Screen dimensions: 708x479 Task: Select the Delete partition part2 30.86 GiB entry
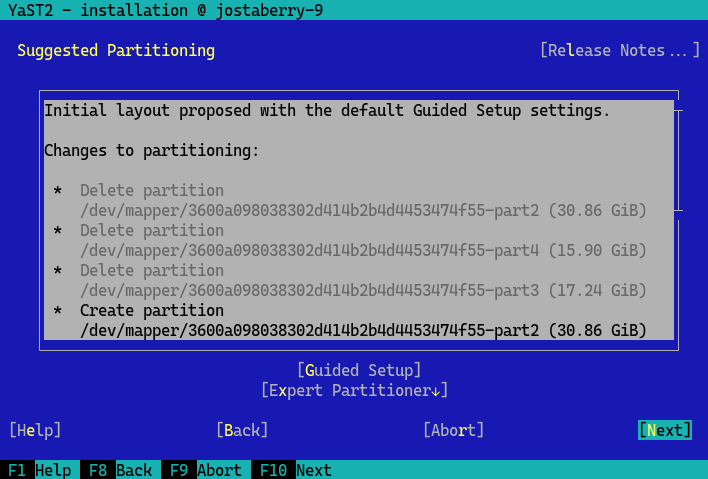[x=362, y=201]
